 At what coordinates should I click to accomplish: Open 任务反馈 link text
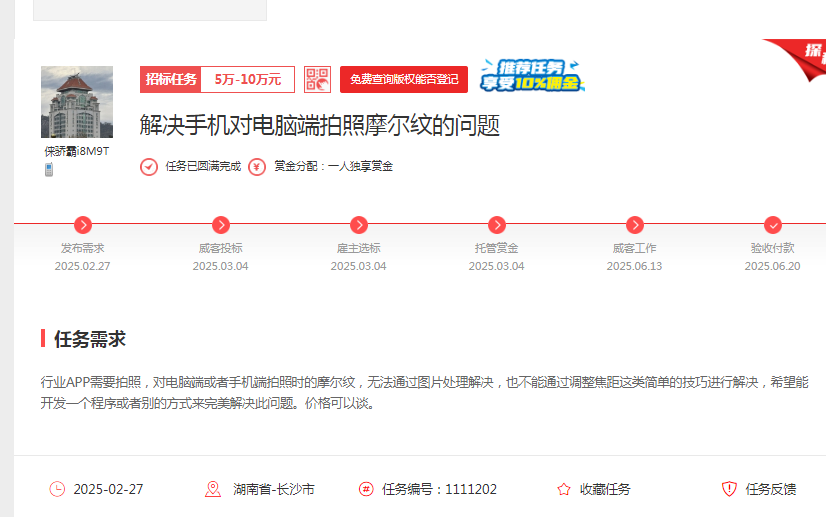770,490
